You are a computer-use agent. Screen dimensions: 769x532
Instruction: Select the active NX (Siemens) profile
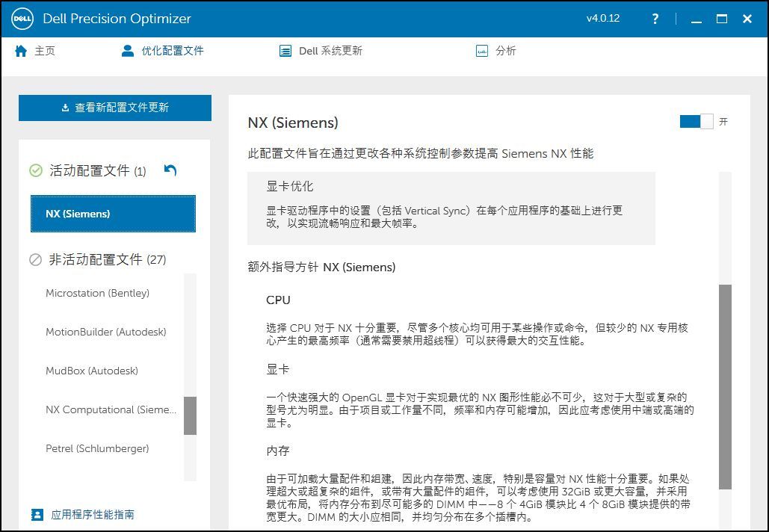click(x=113, y=214)
